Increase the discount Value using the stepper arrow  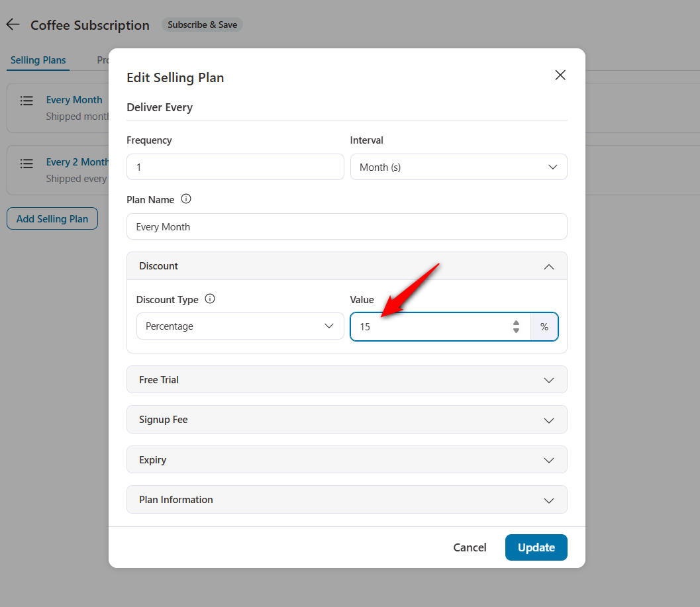pos(515,323)
